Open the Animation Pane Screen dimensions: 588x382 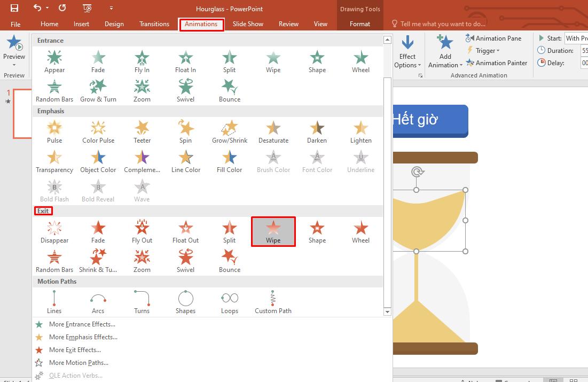493,38
